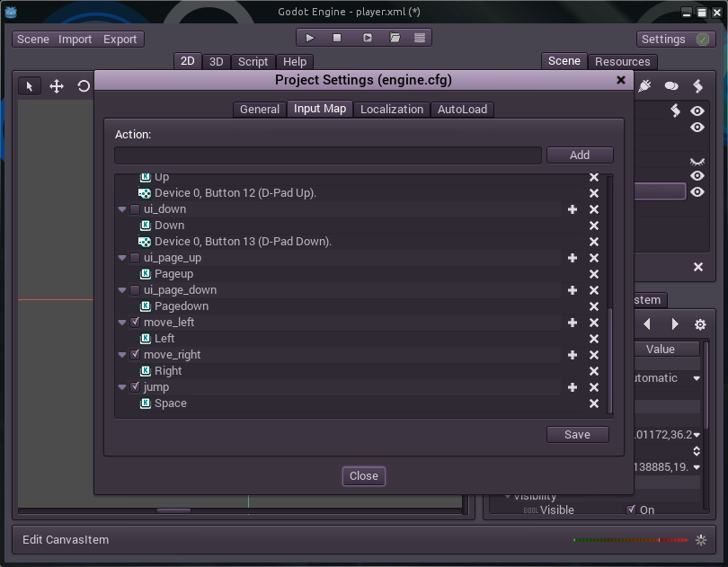The height and width of the screenshot is (567, 728).
Task: Collapse the jump action
Action: tap(122, 387)
